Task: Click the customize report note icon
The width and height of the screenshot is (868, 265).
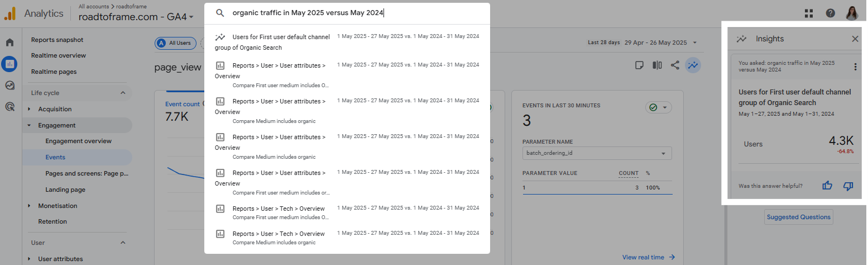Action: [640, 65]
